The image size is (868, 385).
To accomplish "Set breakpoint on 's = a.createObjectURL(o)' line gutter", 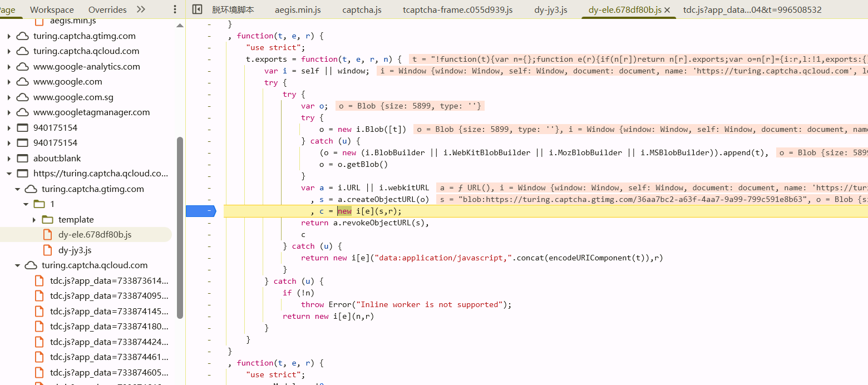I will coord(209,199).
